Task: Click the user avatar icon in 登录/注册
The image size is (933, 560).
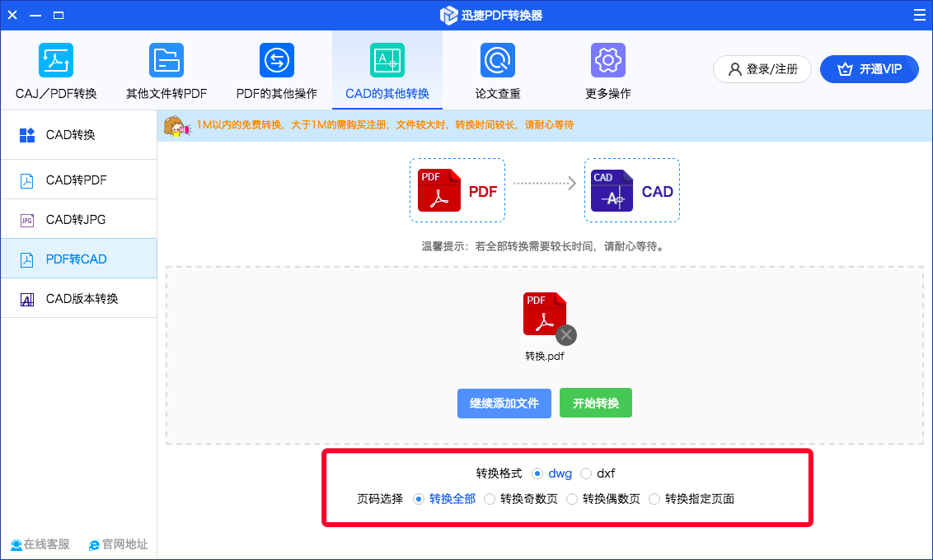Action: click(x=735, y=69)
